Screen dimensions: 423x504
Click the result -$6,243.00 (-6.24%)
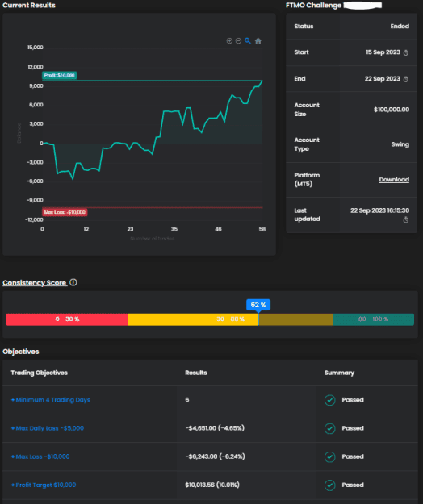(x=215, y=456)
